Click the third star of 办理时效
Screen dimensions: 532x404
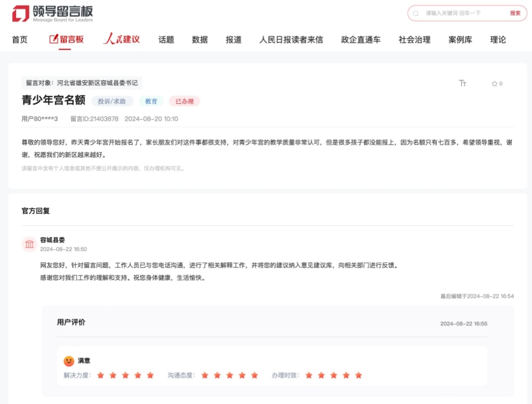pyautogui.click(x=333, y=375)
